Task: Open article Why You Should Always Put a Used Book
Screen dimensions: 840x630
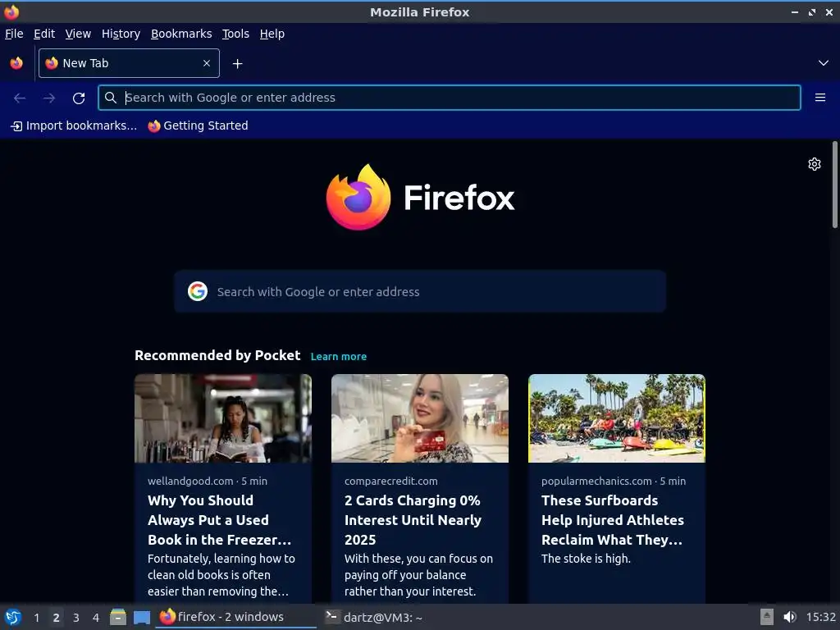Action: (220, 520)
